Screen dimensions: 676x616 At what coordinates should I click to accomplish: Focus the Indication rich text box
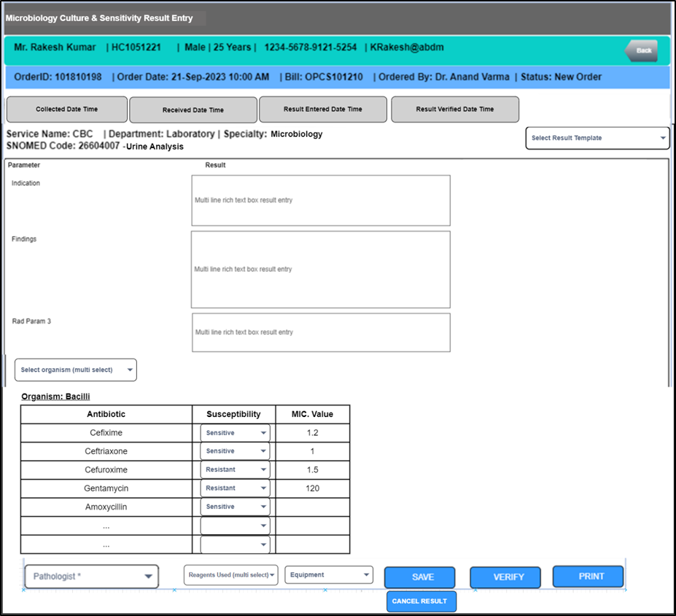point(321,200)
